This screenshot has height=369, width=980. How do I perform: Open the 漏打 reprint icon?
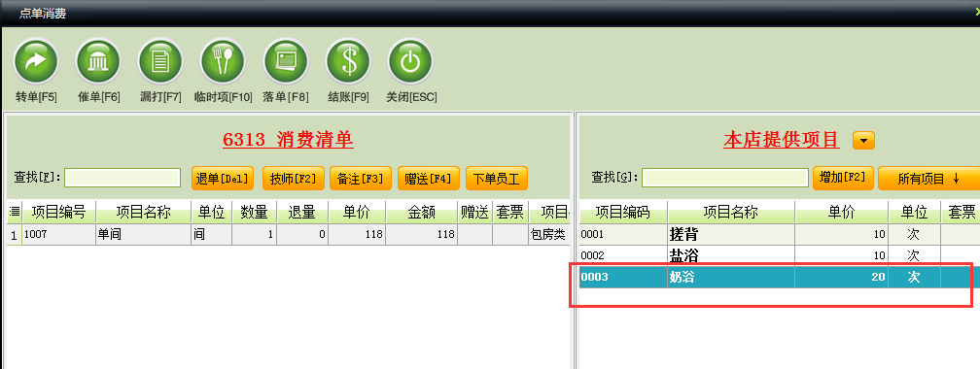pyautogui.click(x=160, y=62)
